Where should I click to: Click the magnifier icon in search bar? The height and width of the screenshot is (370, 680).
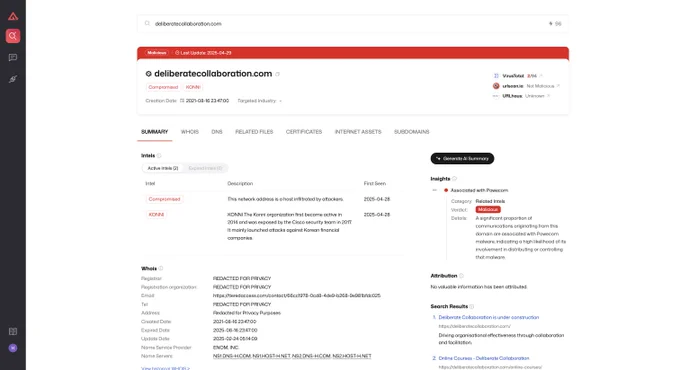[147, 23]
